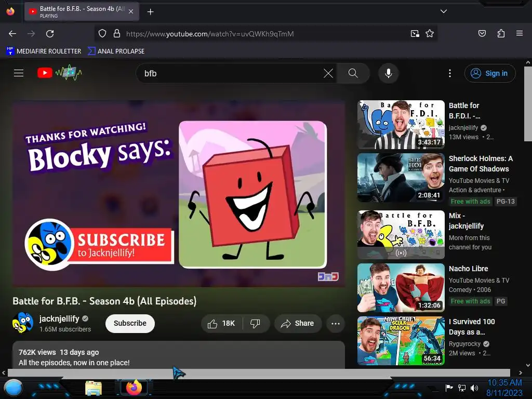
Task: Expand the list all tabs chevron
Action: click(444, 11)
